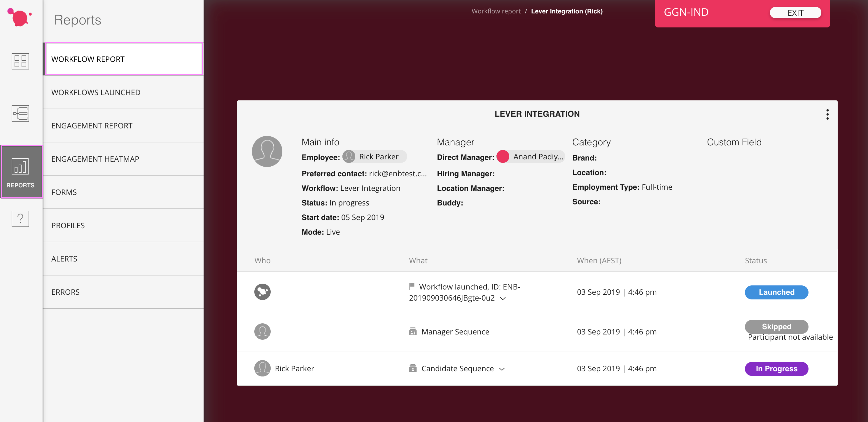Open the workflows tree icon
Viewport: 868px width, 422px height.
pyautogui.click(x=20, y=114)
